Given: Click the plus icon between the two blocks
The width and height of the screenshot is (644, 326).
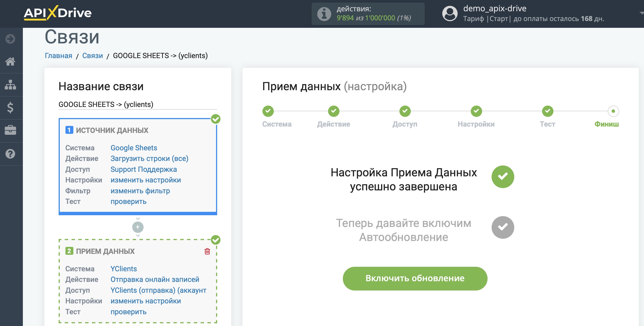Looking at the screenshot, I should pos(137,227).
